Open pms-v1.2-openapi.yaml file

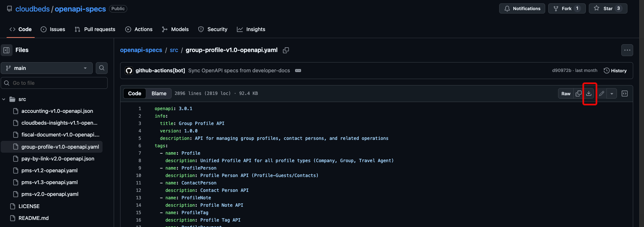tap(49, 170)
